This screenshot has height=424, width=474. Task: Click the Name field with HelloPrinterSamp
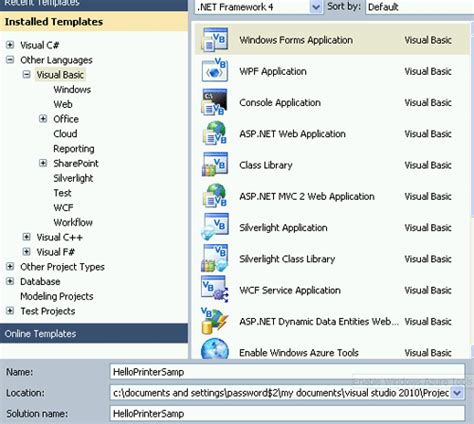pos(287,372)
